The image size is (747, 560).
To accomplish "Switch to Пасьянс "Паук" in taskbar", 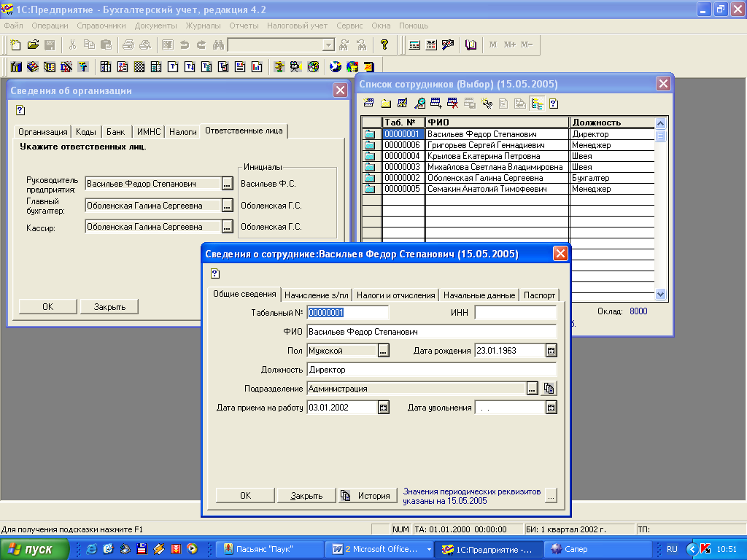I will (x=270, y=549).
